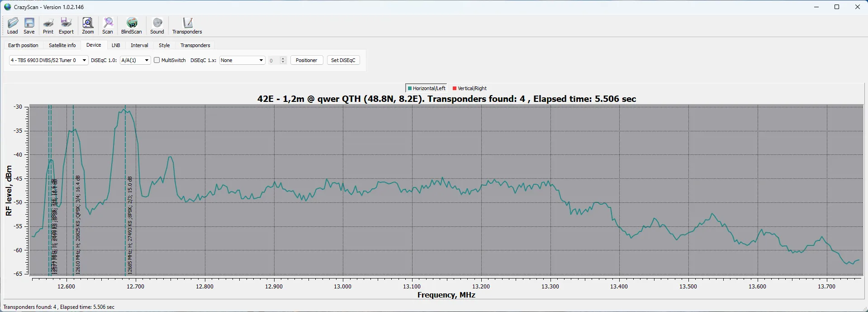Expand the DiSEqC 1.0 A/A(1) dropdown

(x=135, y=60)
